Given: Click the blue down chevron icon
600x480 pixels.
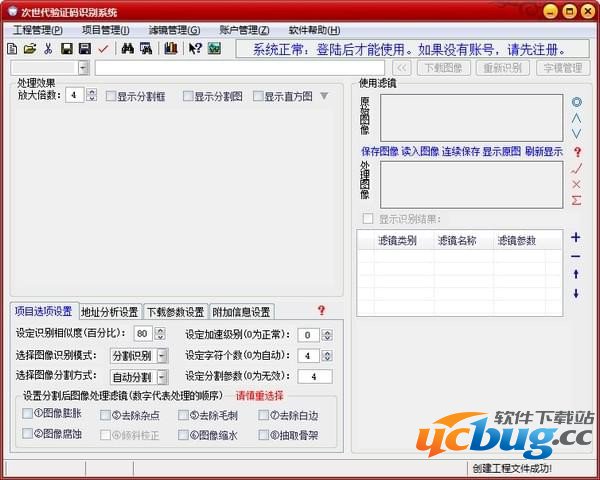Looking at the screenshot, I should pos(576,134).
